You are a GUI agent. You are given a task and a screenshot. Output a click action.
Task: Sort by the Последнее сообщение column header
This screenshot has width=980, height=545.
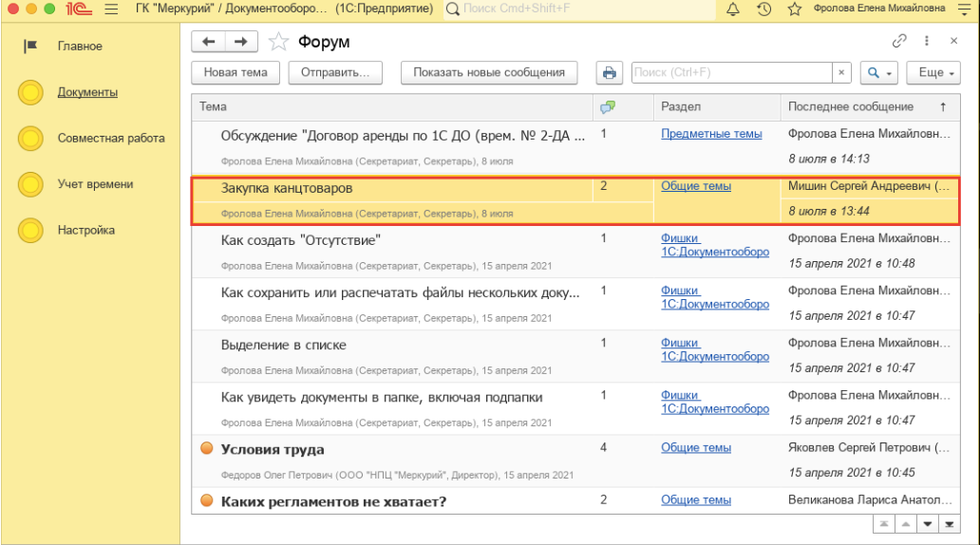(x=851, y=106)
